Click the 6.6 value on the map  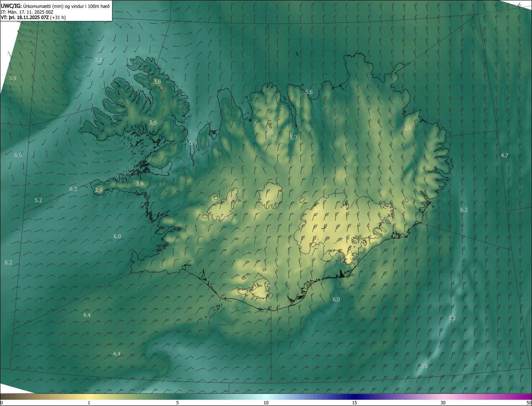(x=18, y=155)
